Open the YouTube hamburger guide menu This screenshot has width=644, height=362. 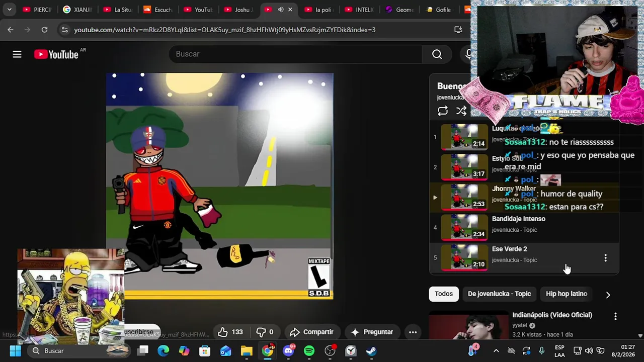click(17, 54)
